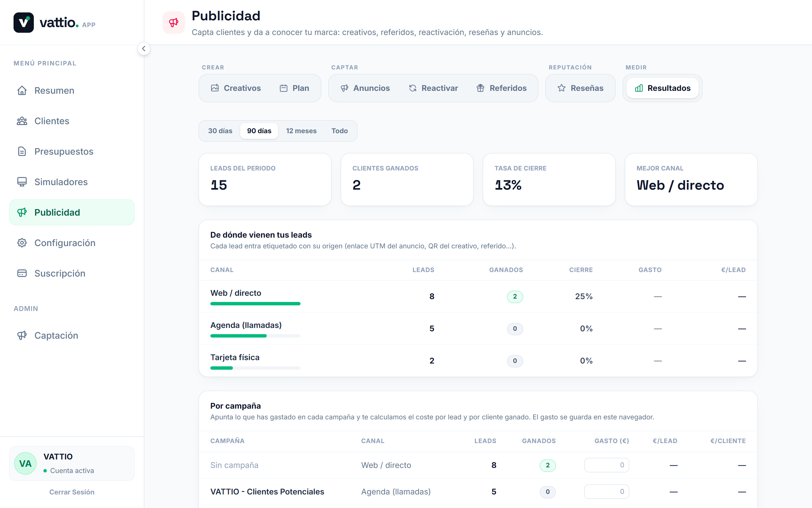
Task: Click the Referidos gift icon
Action: [480, 88]
